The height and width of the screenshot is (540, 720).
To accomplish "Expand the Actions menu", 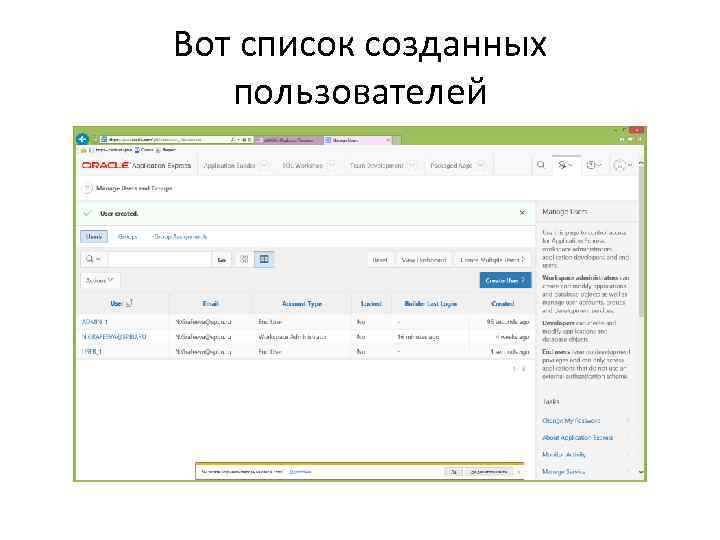I will tap(100, 280).
